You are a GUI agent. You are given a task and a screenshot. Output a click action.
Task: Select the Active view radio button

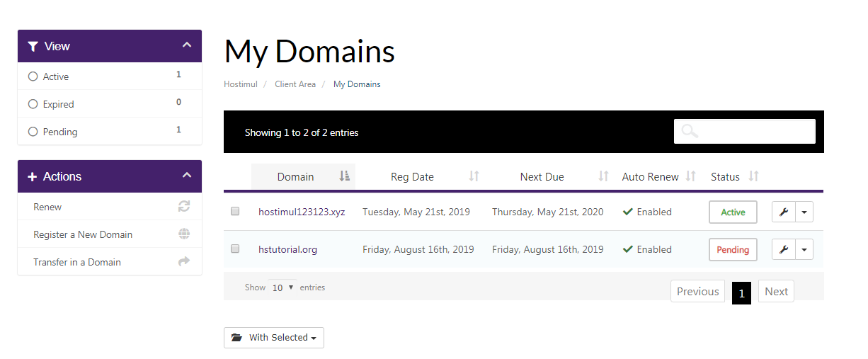[33, 76]
